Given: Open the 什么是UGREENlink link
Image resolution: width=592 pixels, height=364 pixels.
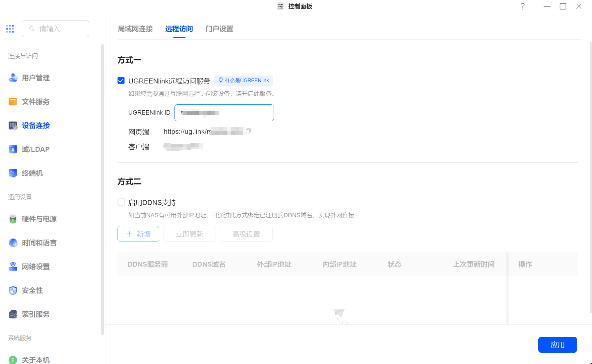Looking at the screenshot, I should pos(243,80).
